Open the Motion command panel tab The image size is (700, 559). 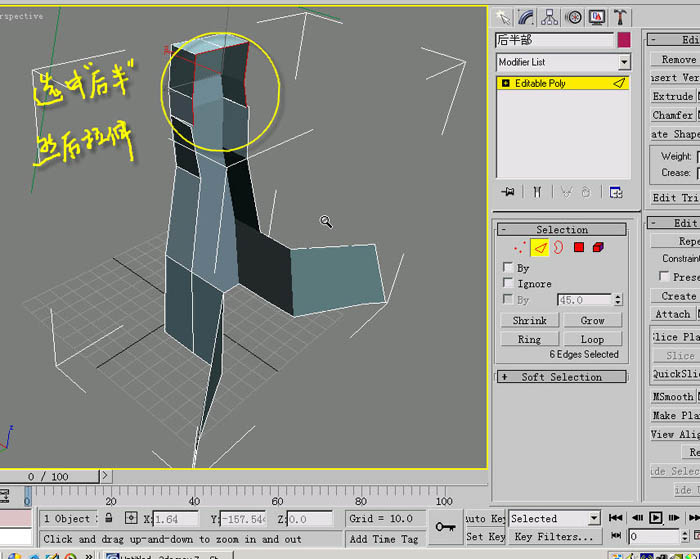point(574,17)
